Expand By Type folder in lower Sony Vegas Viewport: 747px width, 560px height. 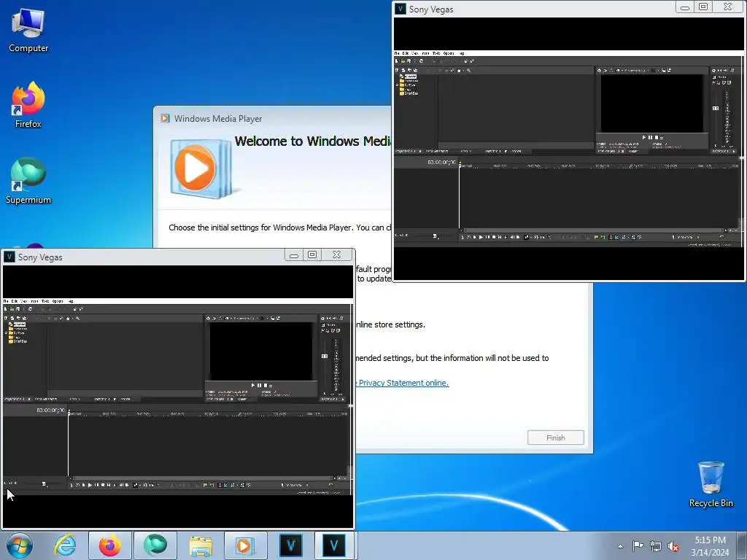click(6, 333)
